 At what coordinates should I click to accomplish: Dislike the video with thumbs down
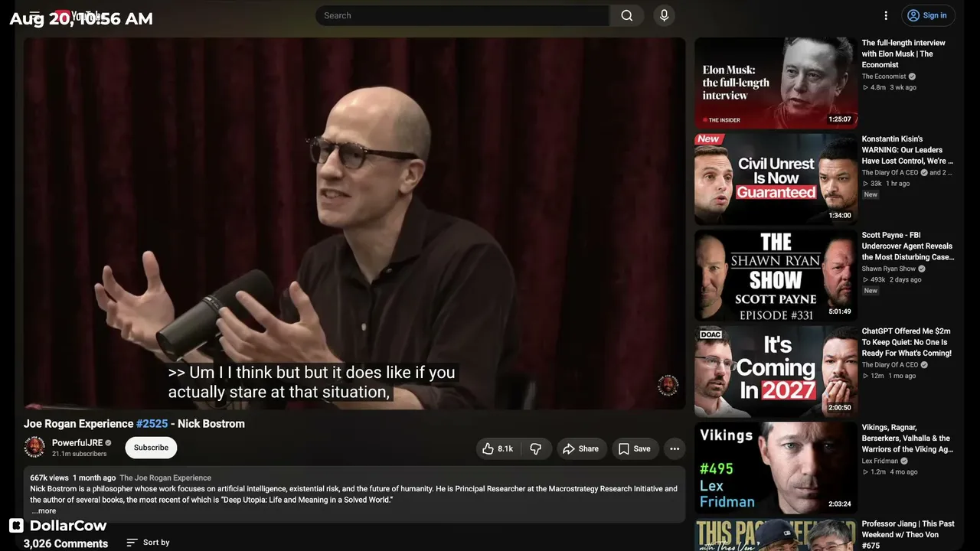click(x=536, y=448)
